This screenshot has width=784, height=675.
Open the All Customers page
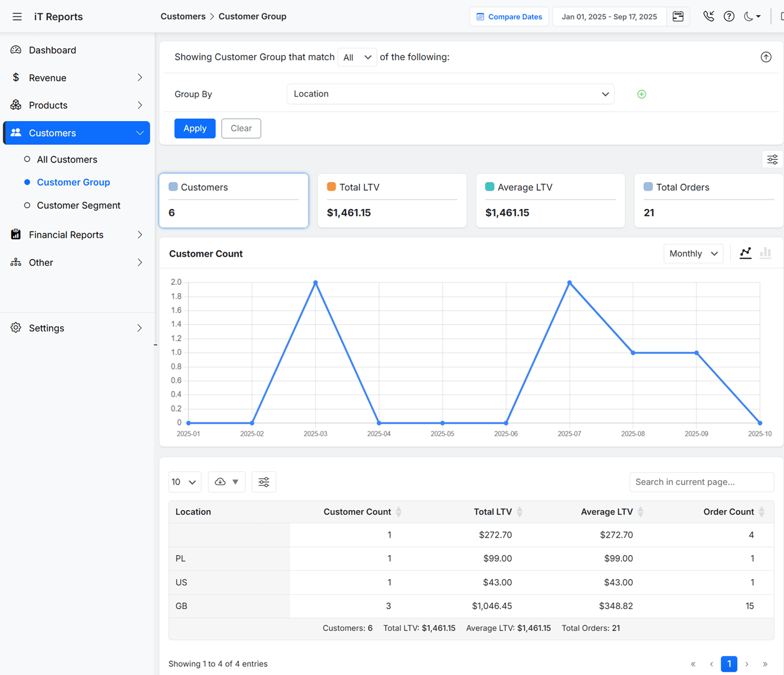coord(67,159)
